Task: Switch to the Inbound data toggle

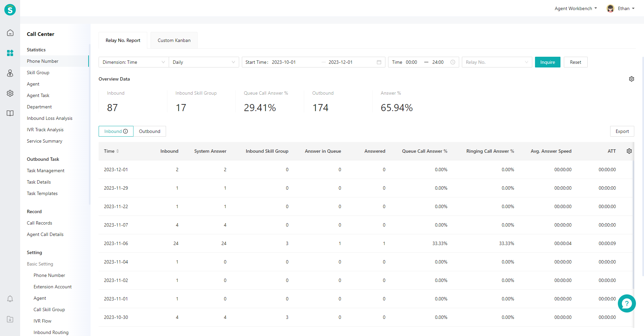Action: (116, 131)
